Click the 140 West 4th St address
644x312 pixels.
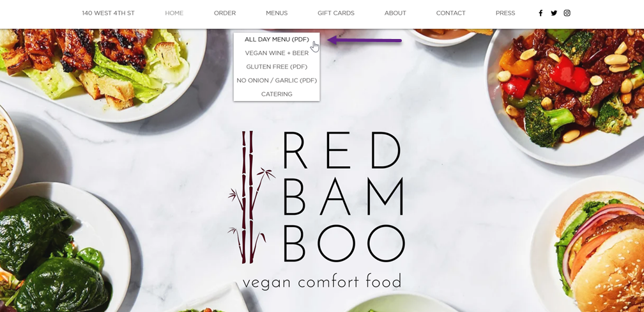pos(108,13)
